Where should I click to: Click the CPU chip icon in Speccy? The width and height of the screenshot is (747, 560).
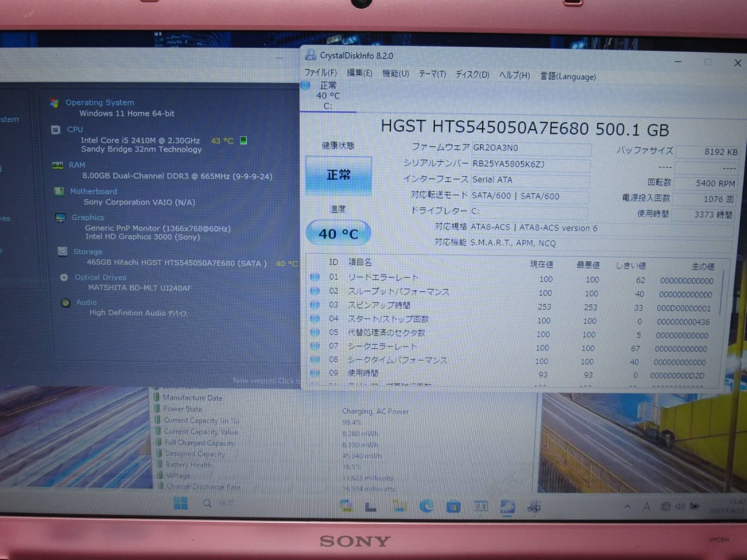[x=56, y=130]
